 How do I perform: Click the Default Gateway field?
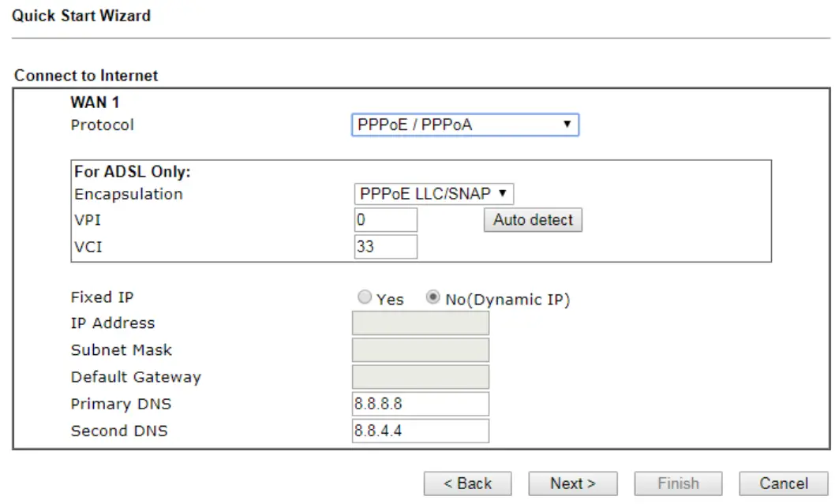[x=420, y=376]
